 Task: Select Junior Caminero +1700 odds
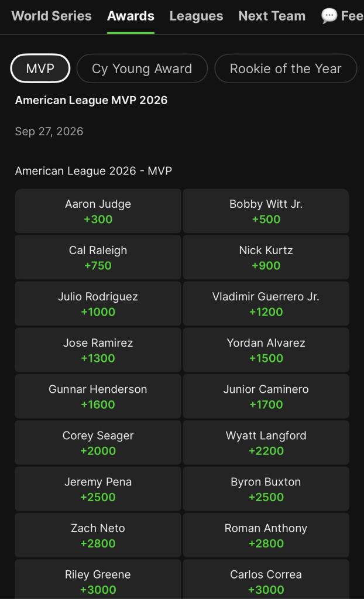click(266, 396)
